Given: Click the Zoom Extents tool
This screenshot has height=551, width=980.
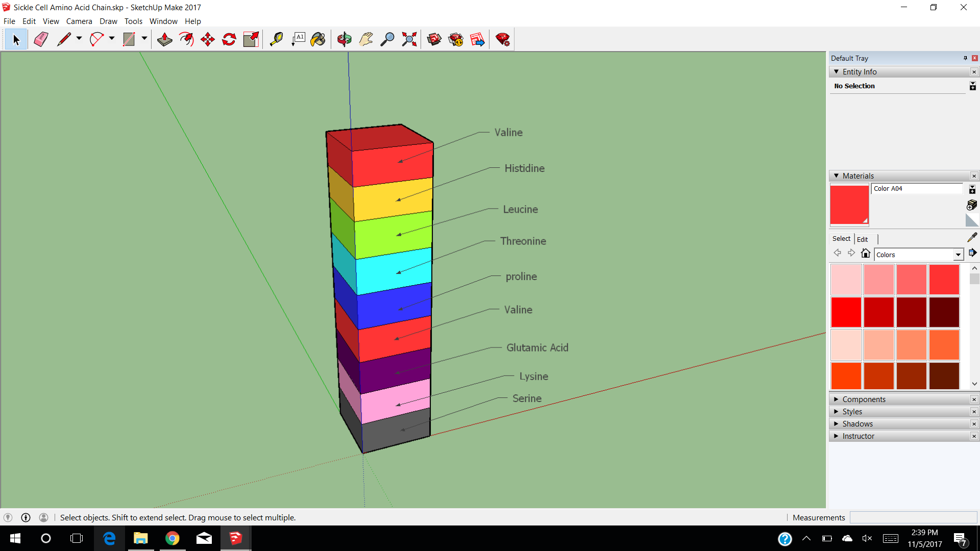Looking at the screenshot, I should 409,39.
